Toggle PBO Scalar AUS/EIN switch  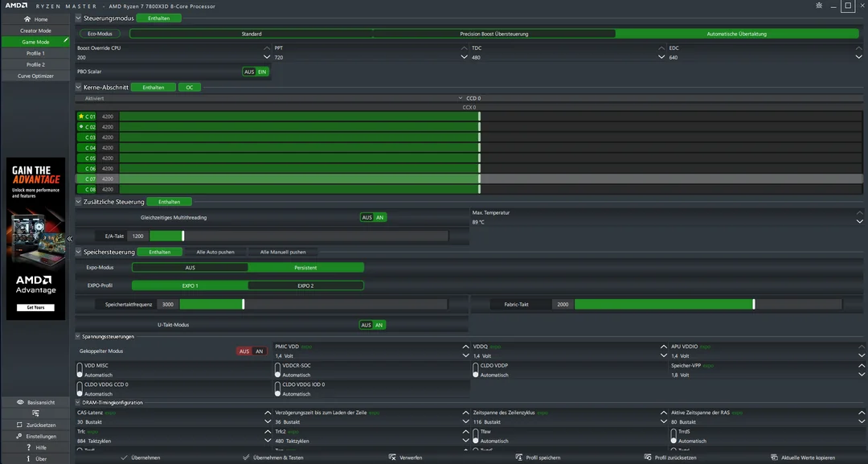click(x=256, y=72)
